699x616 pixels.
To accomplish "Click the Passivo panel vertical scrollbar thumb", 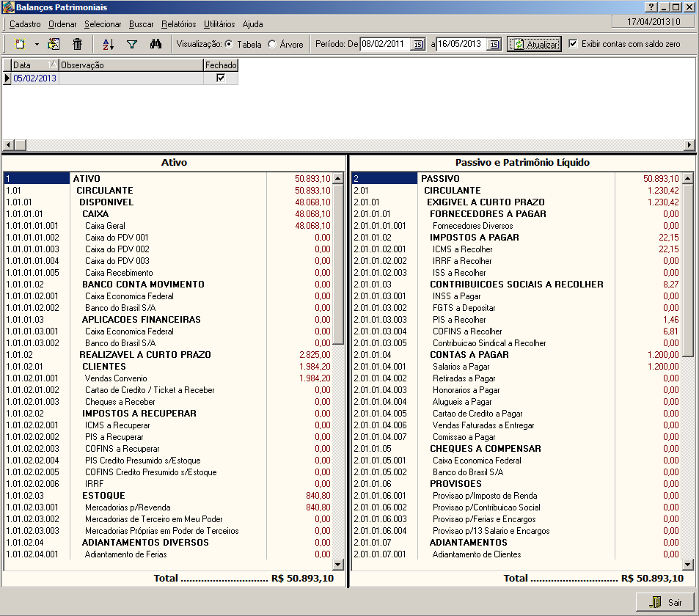I will coord(688,270).
